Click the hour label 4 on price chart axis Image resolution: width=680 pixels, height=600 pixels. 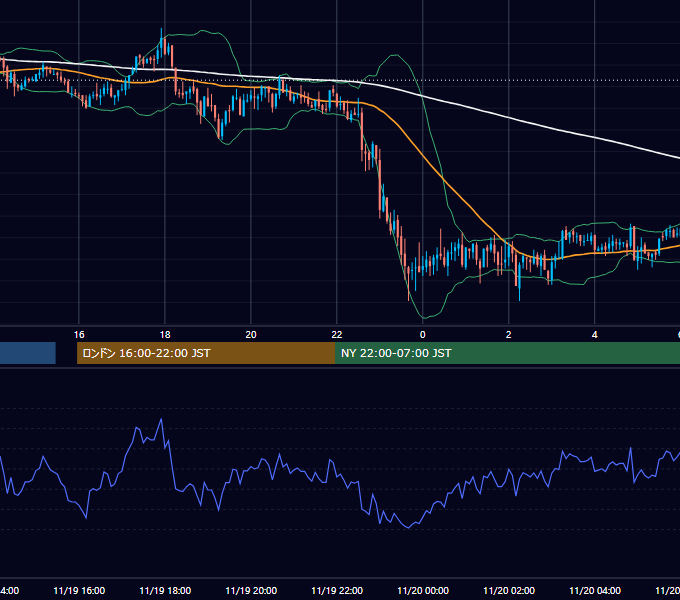595,335
